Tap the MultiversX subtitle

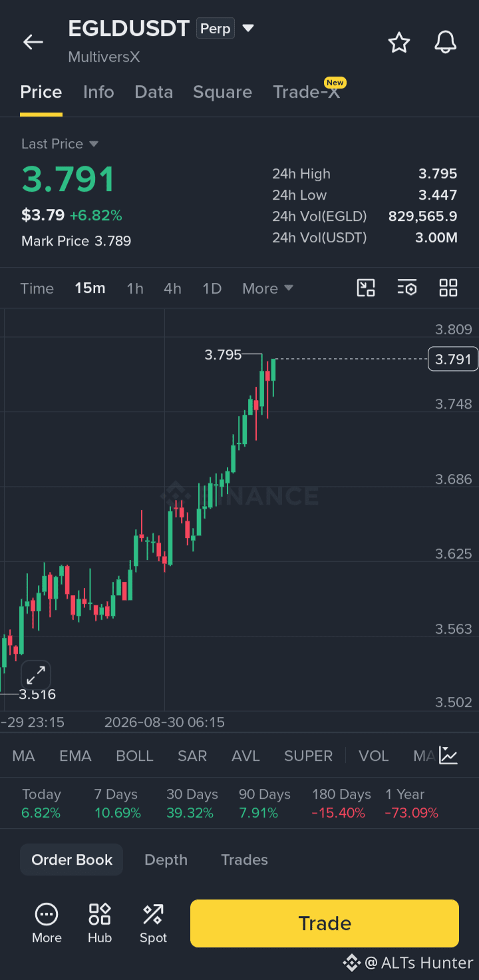coord(104,57)
